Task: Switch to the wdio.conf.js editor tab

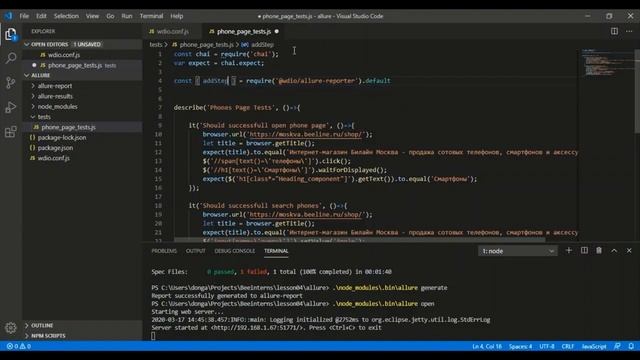Action: 172,31
